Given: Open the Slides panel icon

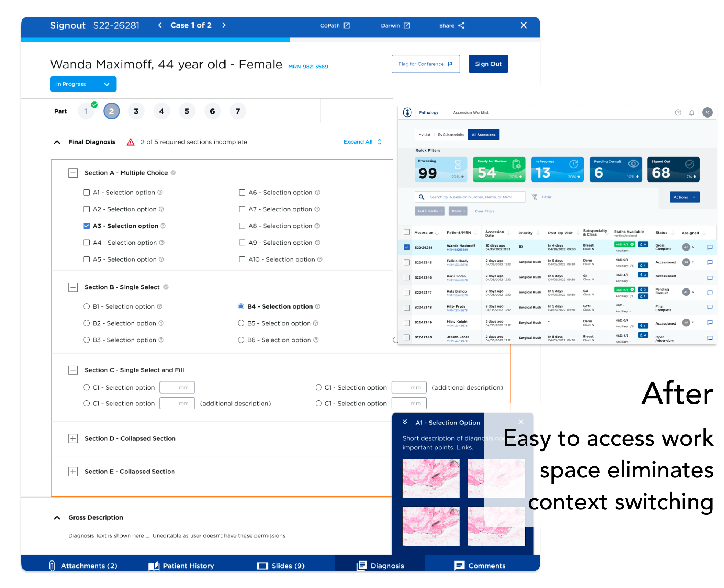Looking at the screenshot, I should (x=263, y=566).
